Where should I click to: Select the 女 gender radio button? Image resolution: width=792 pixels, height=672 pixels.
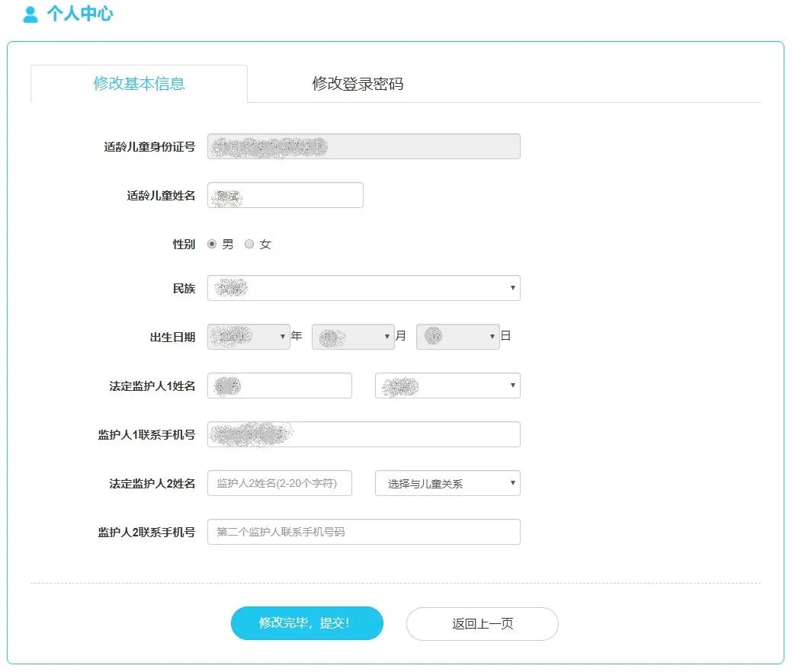pyautogui.click(x=249, y=244)
